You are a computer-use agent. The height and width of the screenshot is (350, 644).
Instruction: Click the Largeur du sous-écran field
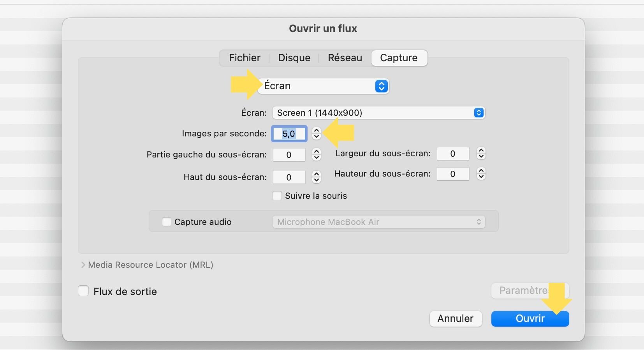coord(453,154)
